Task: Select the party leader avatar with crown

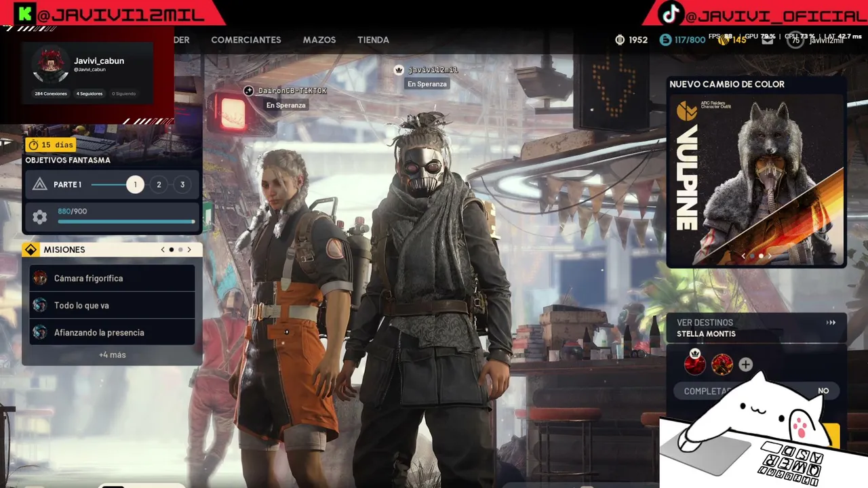Action: click(695, 364)
